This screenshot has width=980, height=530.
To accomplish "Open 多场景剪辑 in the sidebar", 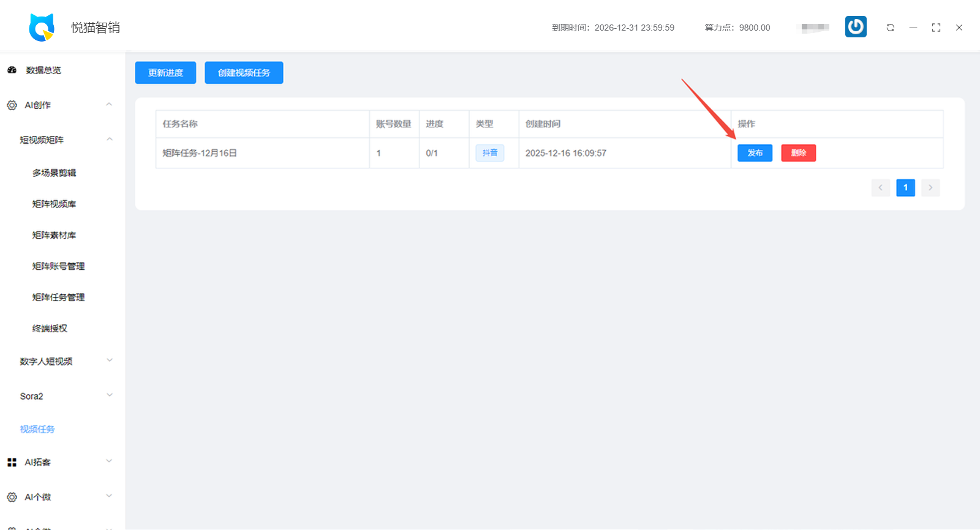I will click(x=54, y=173).
